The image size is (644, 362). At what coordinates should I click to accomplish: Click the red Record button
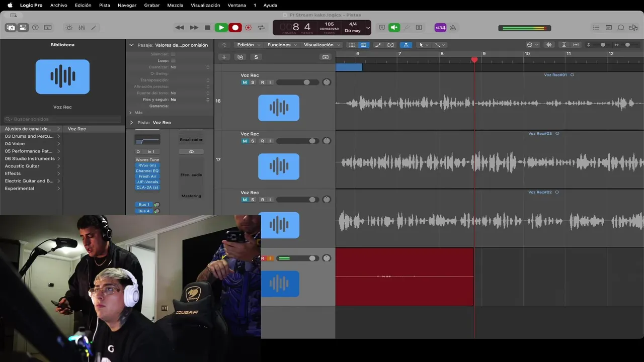pyautogui.click(x=235, y=28)
